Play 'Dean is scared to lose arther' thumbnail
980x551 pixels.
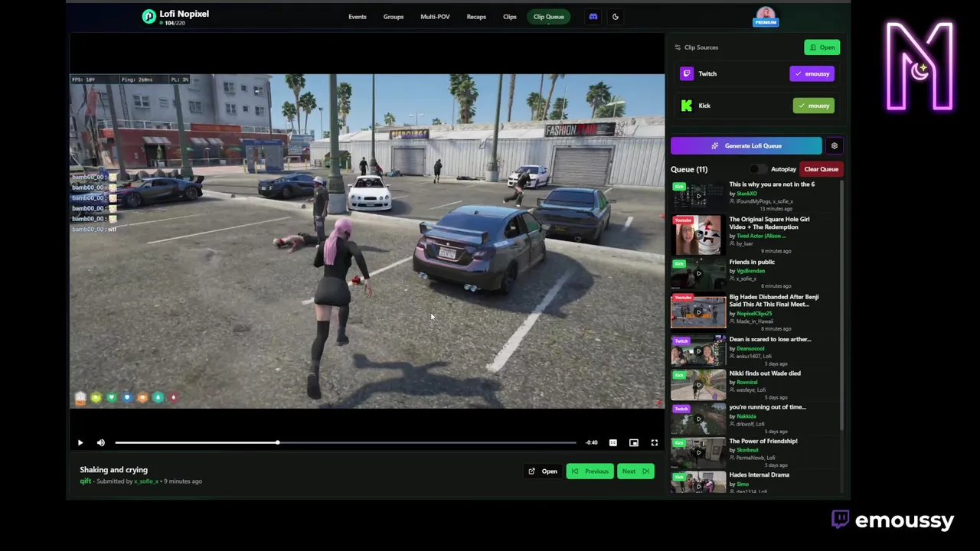tap(698, 351)
